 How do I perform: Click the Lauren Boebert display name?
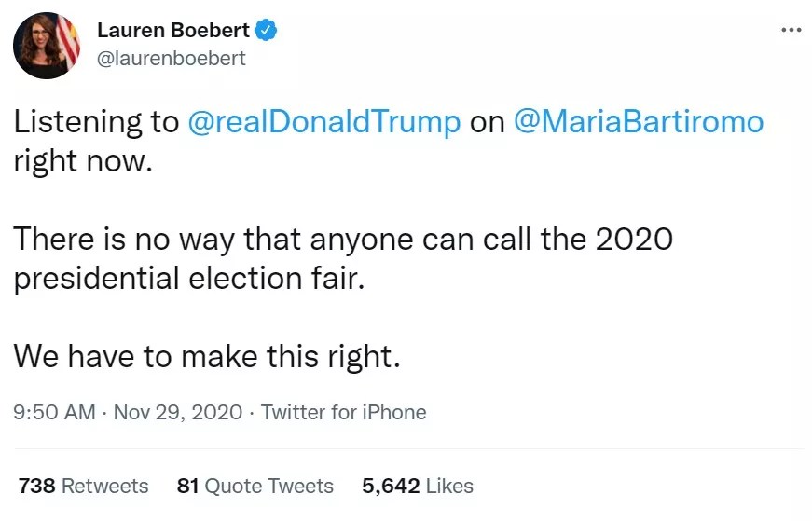173,31
